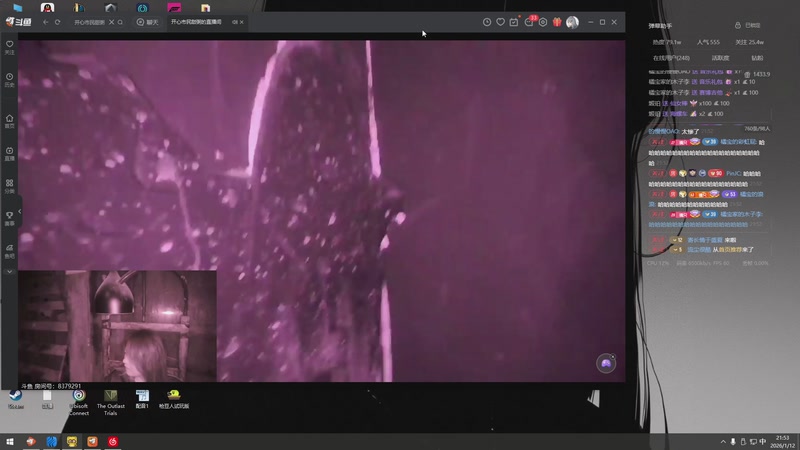
Task: Open the 聊天 chat tab
Action: coord(147,22)
